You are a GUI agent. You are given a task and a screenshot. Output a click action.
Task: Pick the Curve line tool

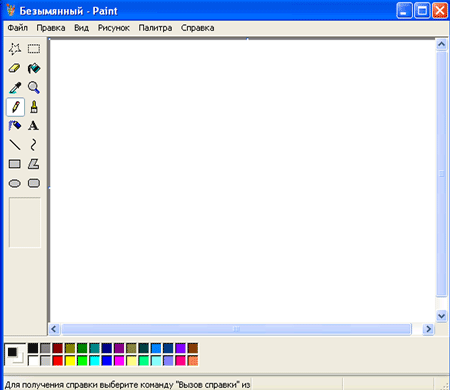34,145
